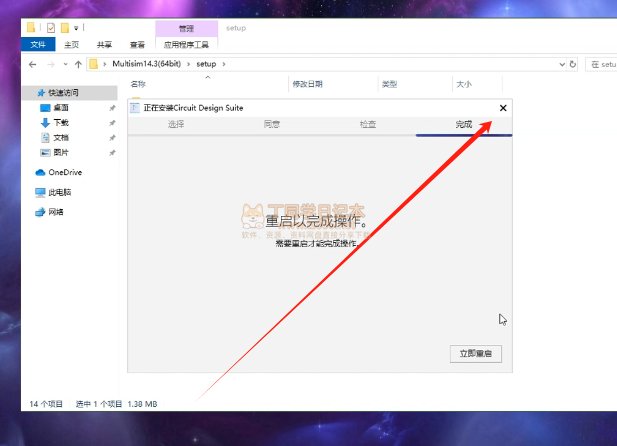Click the 立即重启 restart now button
The height and width of the screenshot is (446, 617).
point(479,354)
